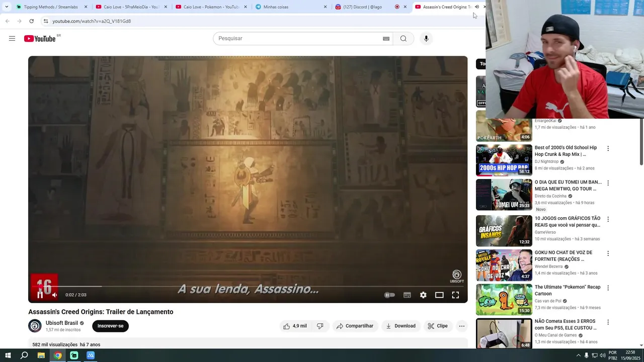This screenshot has height=362, width=644.
Task: Open Best of 2000's Old School Hip Hop thumbnail
Action: [504, 160]
